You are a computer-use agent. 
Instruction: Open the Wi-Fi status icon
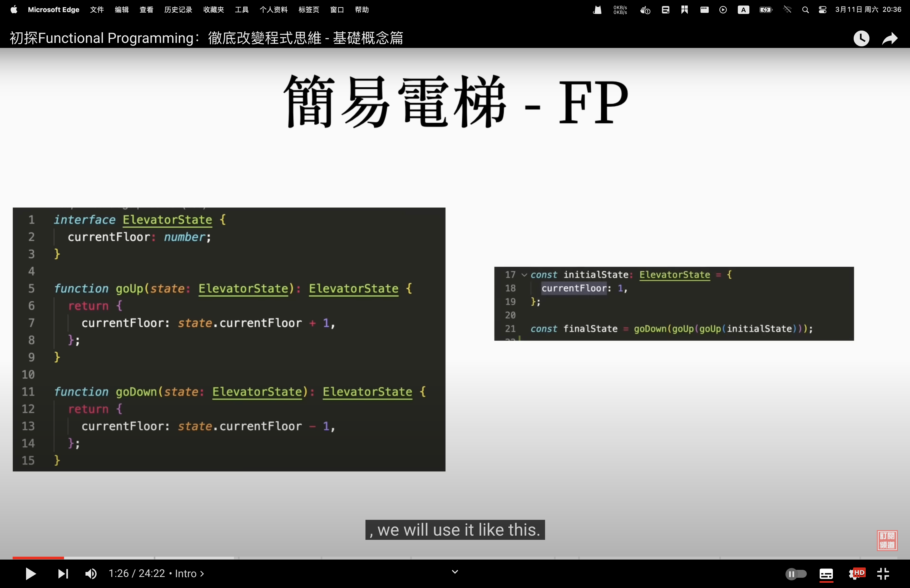[x=787, y=10]
